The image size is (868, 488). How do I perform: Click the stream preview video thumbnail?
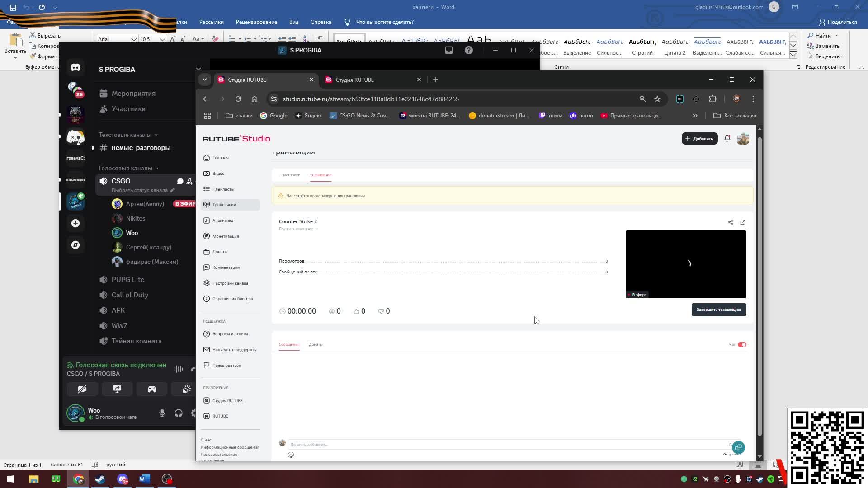[686, 264]
